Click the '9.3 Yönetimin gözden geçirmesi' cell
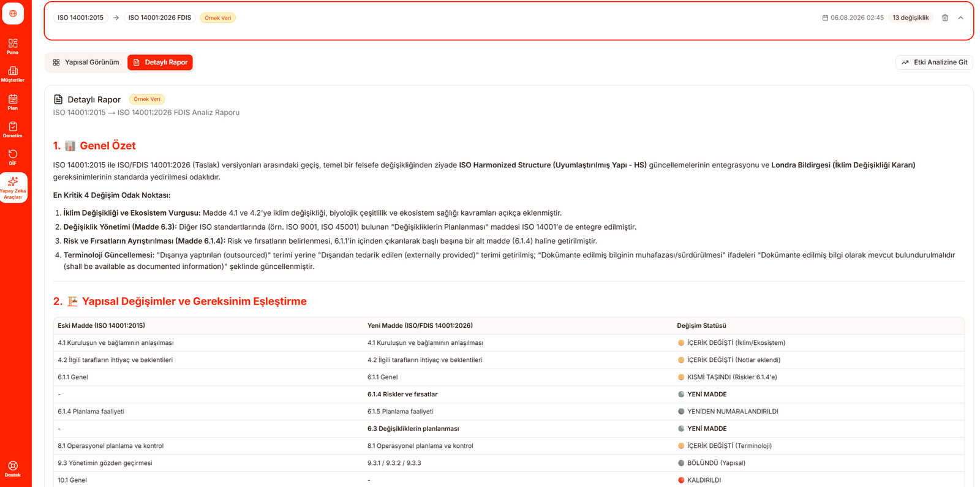Viewport: 980px width, 487px height. point(105,463)
